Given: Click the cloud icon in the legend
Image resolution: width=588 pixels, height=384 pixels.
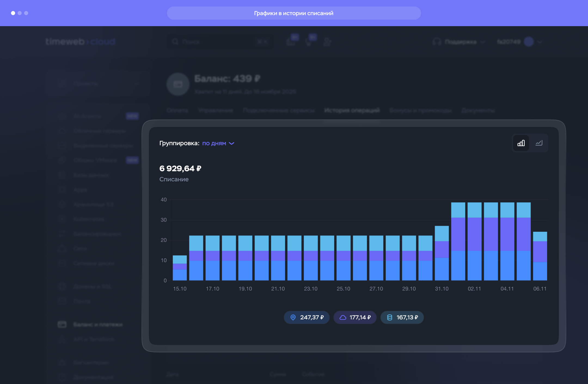Looking at the screenshot, I should pyautogui.click(x=343, y=318).
